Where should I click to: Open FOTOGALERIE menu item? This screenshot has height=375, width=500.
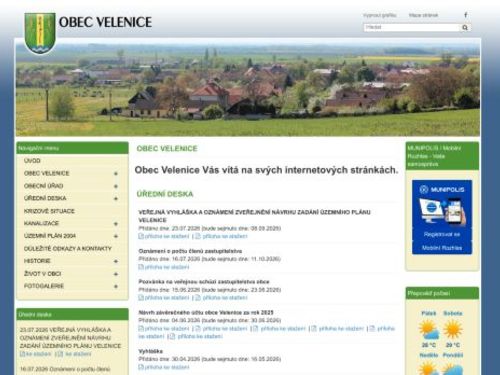(44, 286)
